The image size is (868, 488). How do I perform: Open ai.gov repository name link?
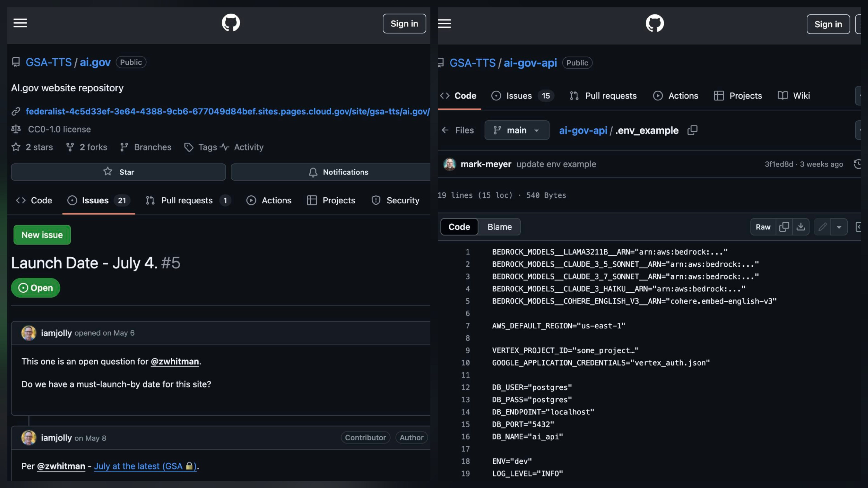(x=95, y=62)
